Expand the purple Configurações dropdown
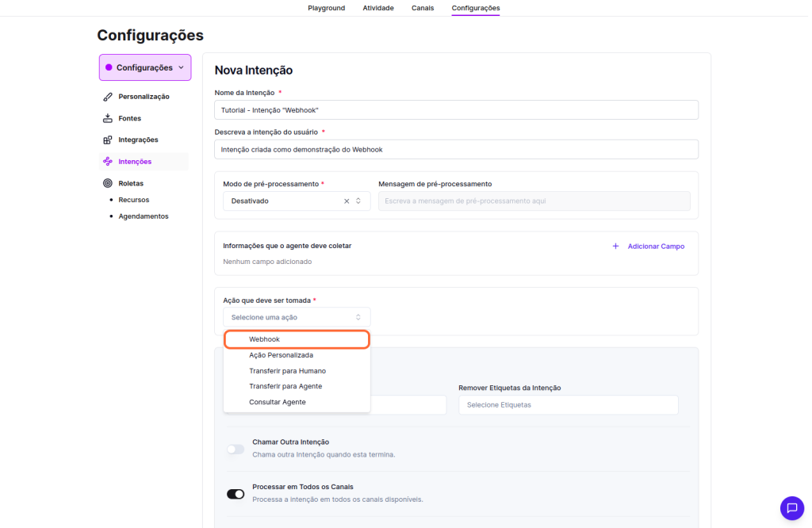Viewport: 812px width, 528px height. coord(145,68)
